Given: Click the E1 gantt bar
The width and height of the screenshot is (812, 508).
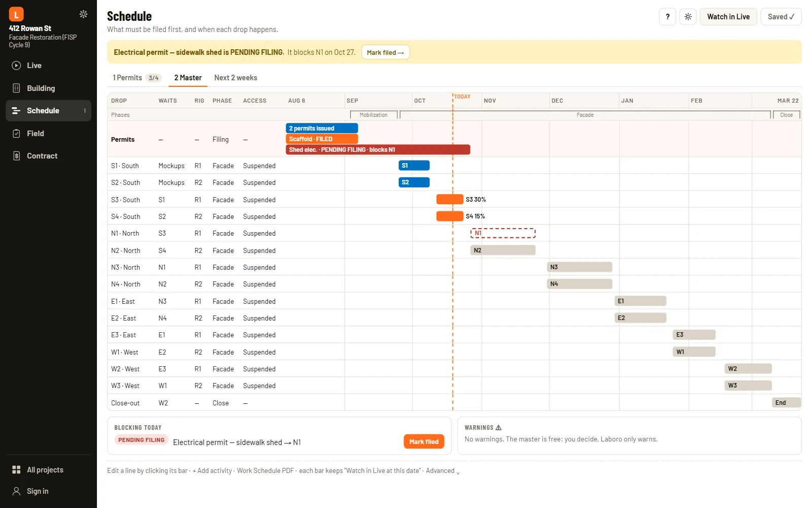Looking at the screenshot, I should coord(640,301).
